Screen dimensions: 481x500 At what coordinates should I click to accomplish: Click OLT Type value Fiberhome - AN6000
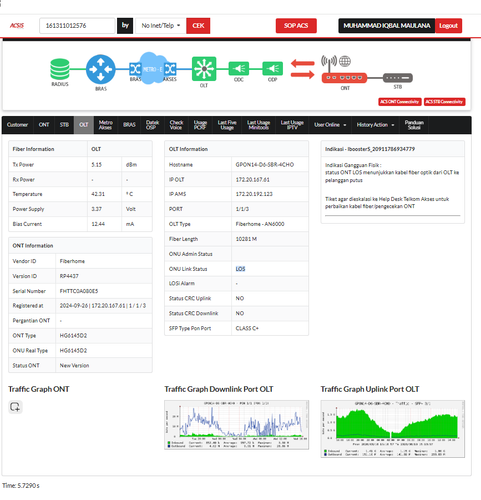260,224
